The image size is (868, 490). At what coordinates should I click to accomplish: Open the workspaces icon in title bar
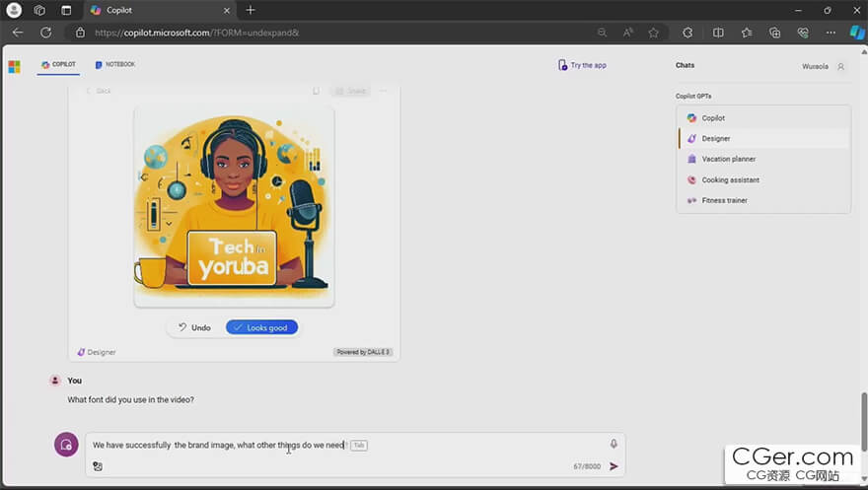[x=39, y=10]
